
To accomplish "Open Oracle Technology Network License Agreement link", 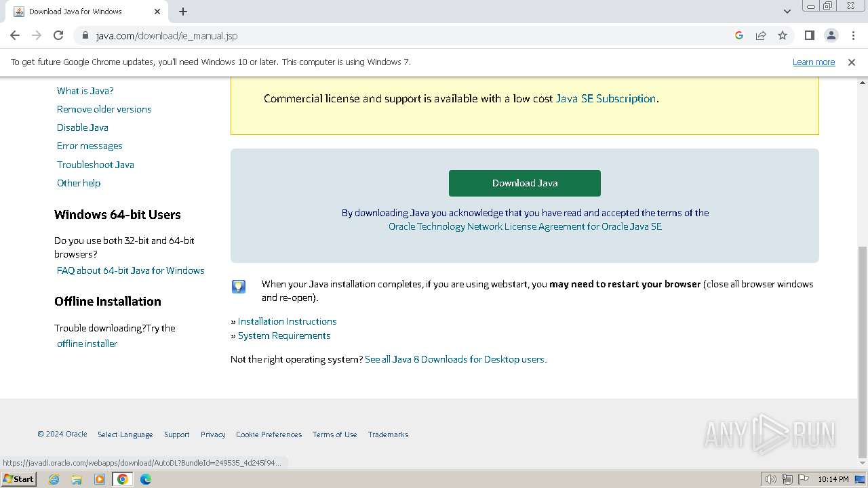I will [525, 226].
